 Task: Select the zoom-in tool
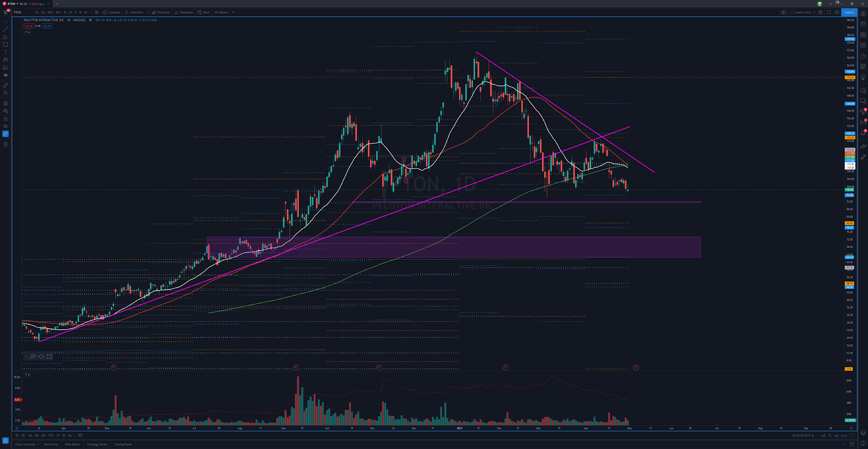5,93
